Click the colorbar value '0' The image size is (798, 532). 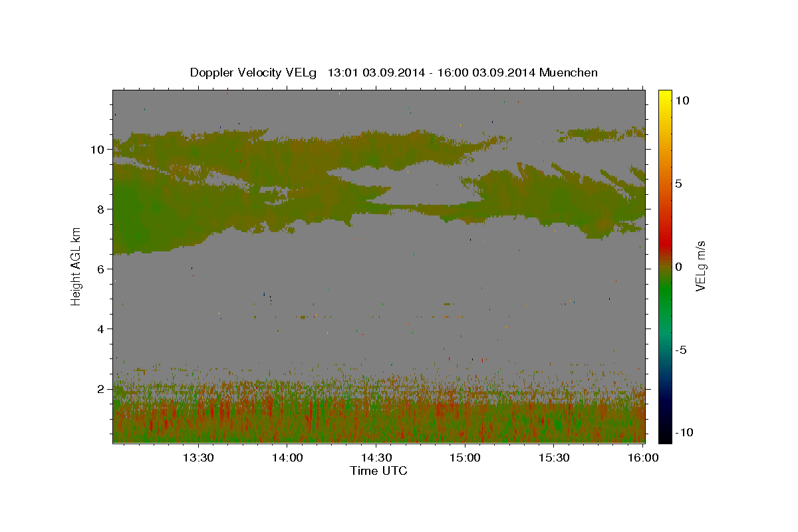679,267
